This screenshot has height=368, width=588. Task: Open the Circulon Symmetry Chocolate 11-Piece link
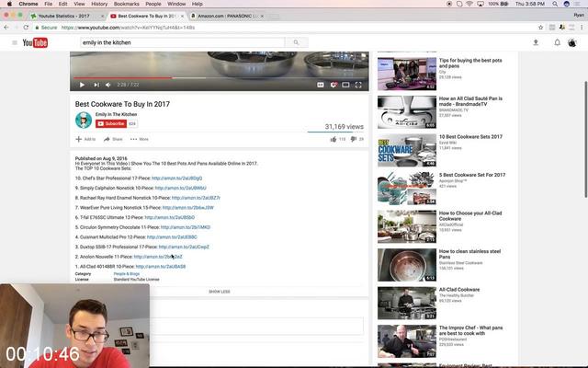pos(186,227)
